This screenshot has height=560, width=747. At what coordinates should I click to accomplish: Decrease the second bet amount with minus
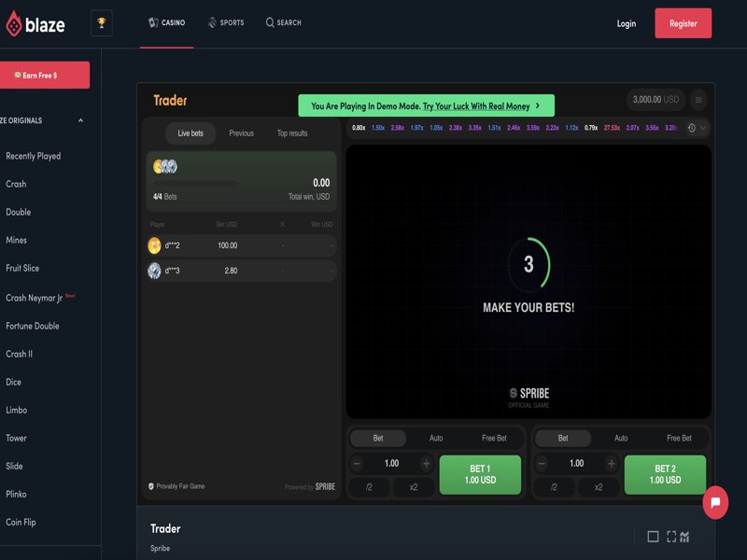543,463
